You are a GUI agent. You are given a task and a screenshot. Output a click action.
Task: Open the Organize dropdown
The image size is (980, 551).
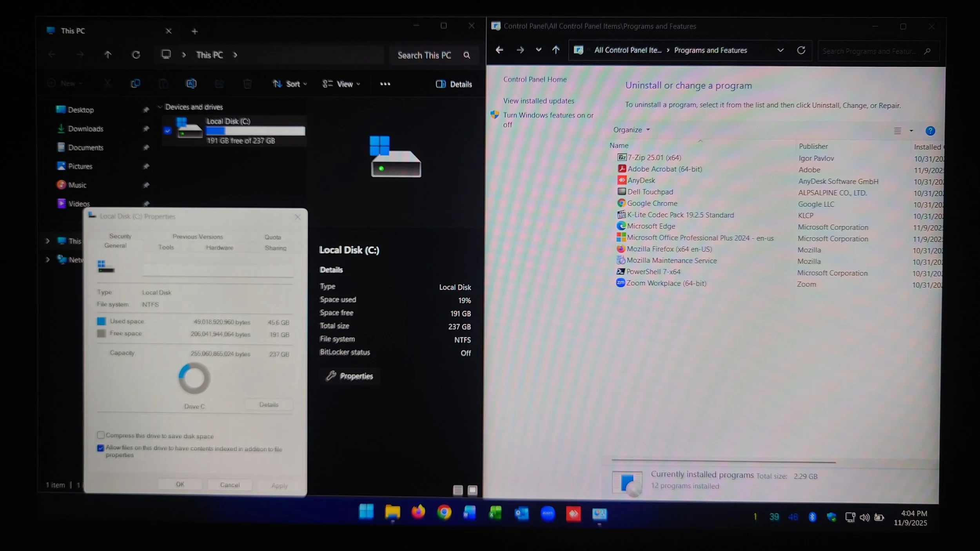pos(631,130)
